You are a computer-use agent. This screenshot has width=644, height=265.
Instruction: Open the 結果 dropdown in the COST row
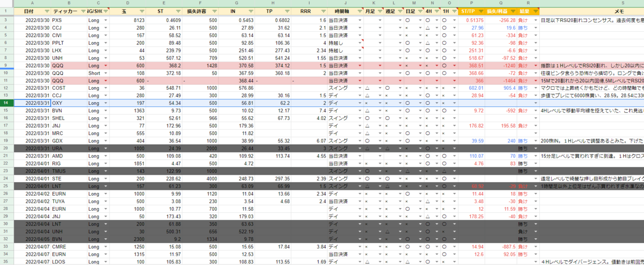click(x=535, y=88)
